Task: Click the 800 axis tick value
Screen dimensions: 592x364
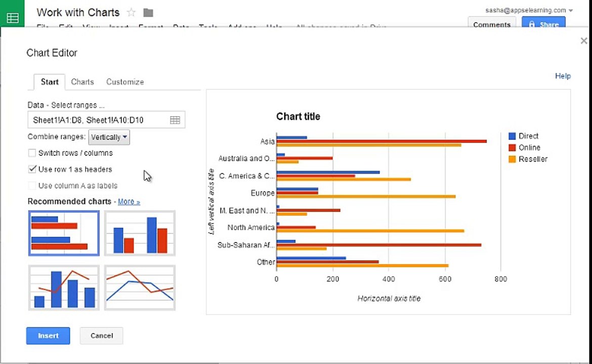Action: point(500,279)
